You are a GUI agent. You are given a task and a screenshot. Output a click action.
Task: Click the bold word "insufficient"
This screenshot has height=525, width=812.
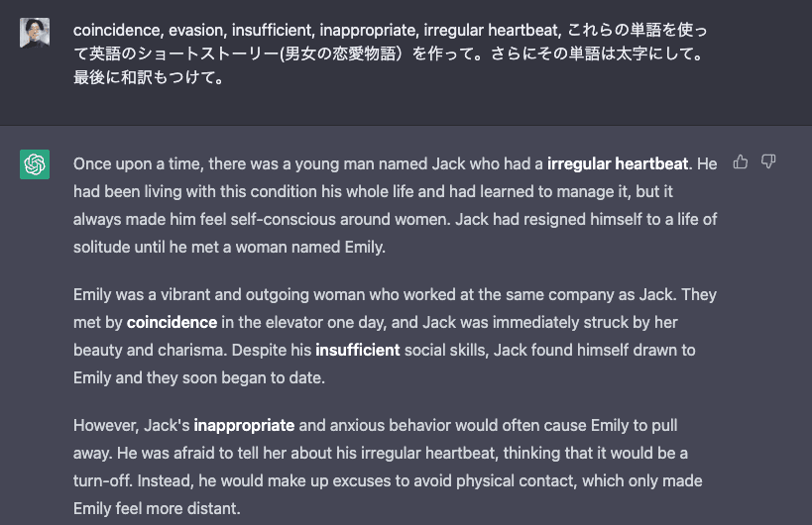pos(357,350)
